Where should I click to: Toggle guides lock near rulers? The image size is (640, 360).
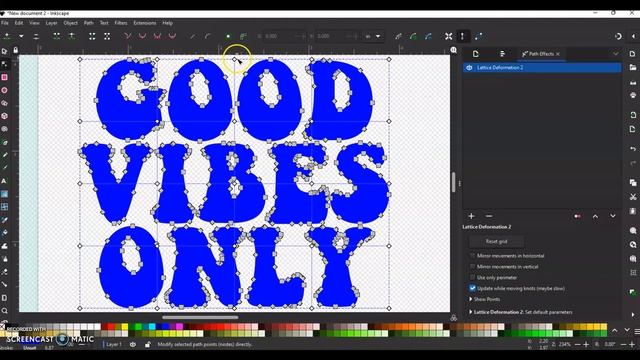click(16, 51)
